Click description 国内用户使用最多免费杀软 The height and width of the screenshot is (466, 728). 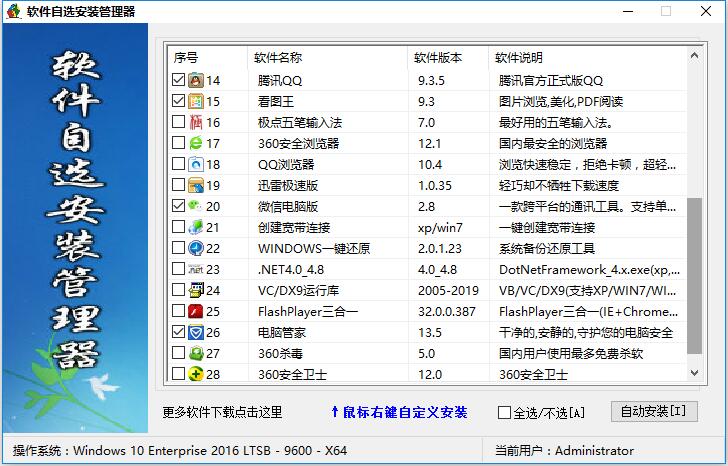[x=571, y=354]
